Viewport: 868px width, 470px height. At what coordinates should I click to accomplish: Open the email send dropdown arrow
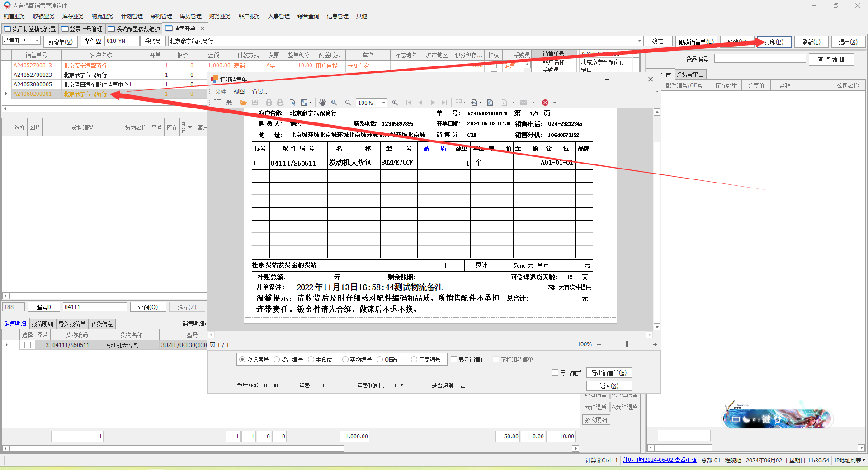pyautogui.click(x=533, y=103)
